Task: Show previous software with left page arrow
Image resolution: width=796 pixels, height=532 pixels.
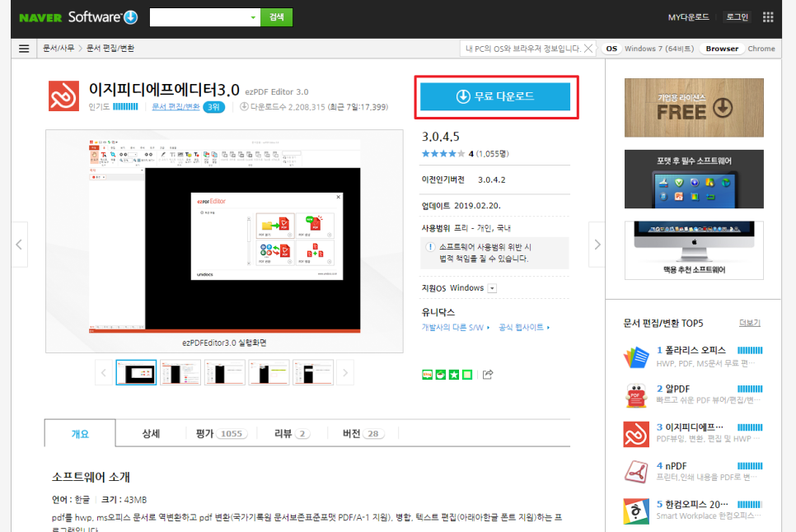Action: coord(19,245)
